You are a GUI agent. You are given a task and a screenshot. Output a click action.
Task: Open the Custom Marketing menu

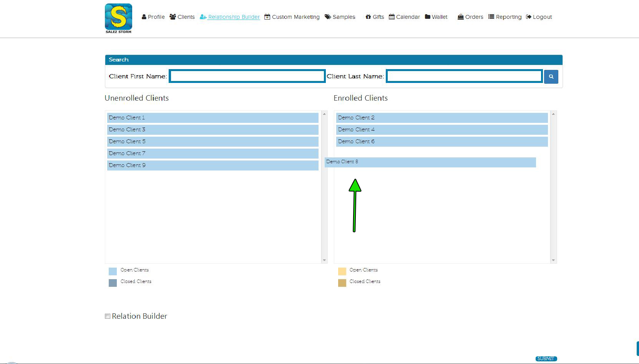point(295,17)
